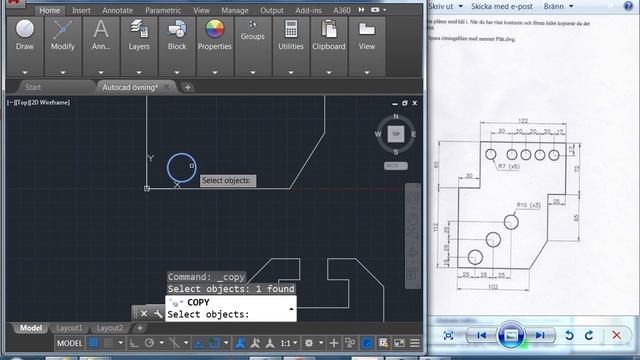Go to the previous image in the photo viewer
Viewport: 640px width, 360px height.
482,336
